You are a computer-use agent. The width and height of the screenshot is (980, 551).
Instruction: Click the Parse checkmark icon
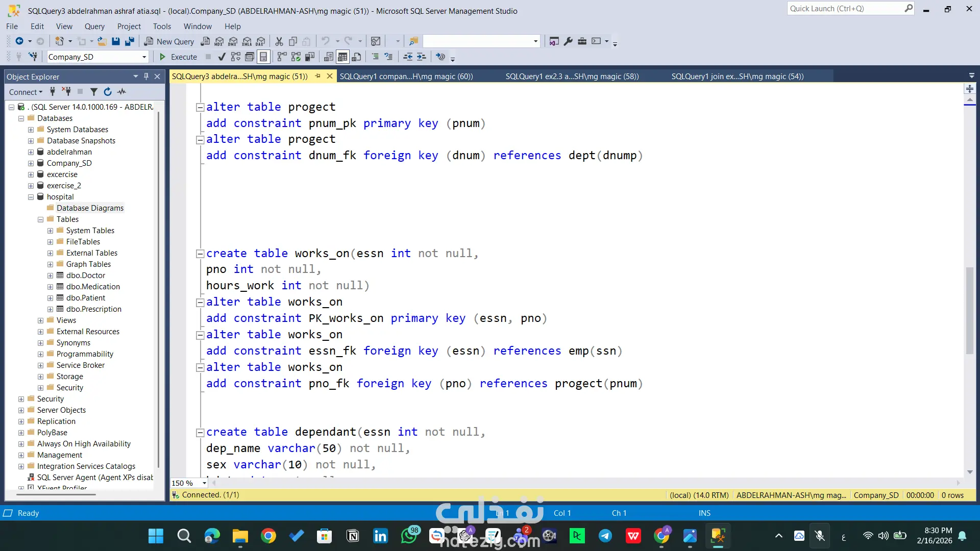tap(222, 57)
